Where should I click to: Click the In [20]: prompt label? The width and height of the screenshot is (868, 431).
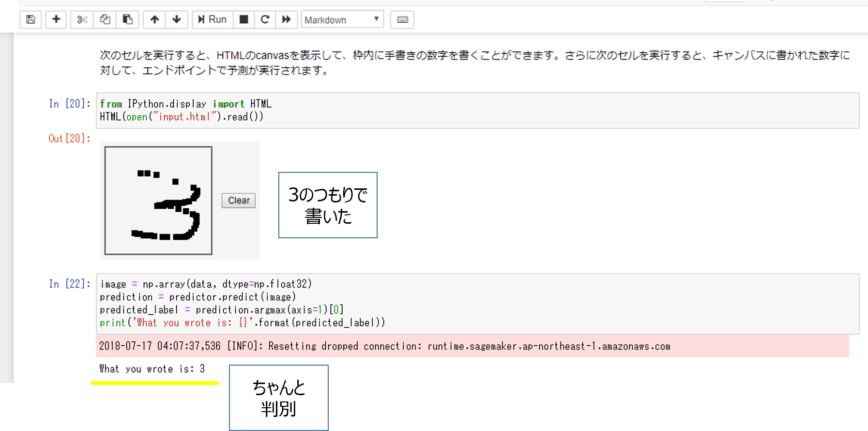pyautogui.click(x=70, y=104)
